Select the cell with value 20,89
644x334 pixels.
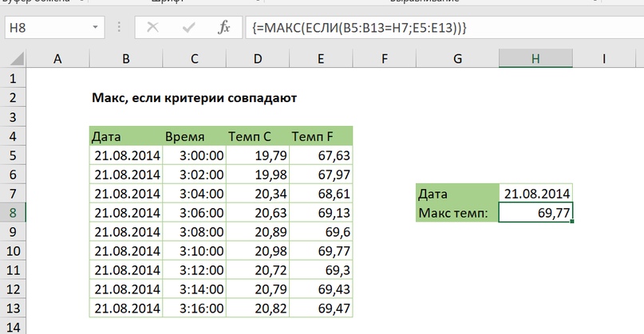258,232
